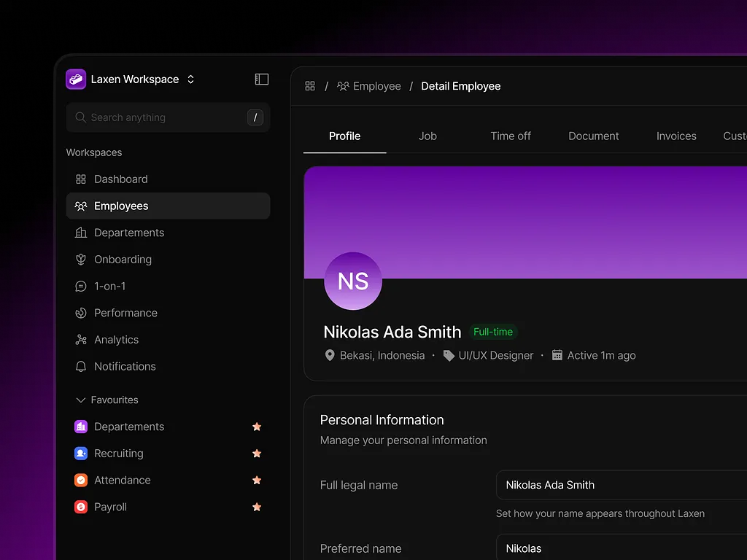Click the Workspaces section label
This screenshot has width=747, height=560.
(94, 152)
